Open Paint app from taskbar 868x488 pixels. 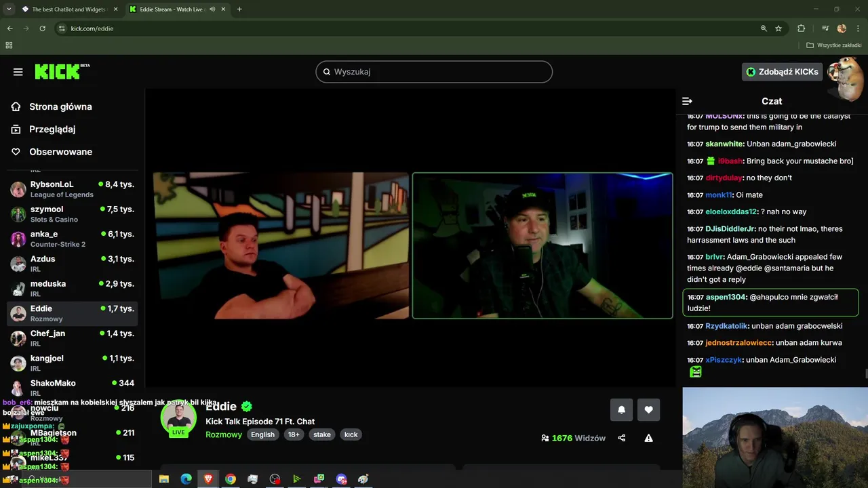pyautogui.click(x=363, y=479)
